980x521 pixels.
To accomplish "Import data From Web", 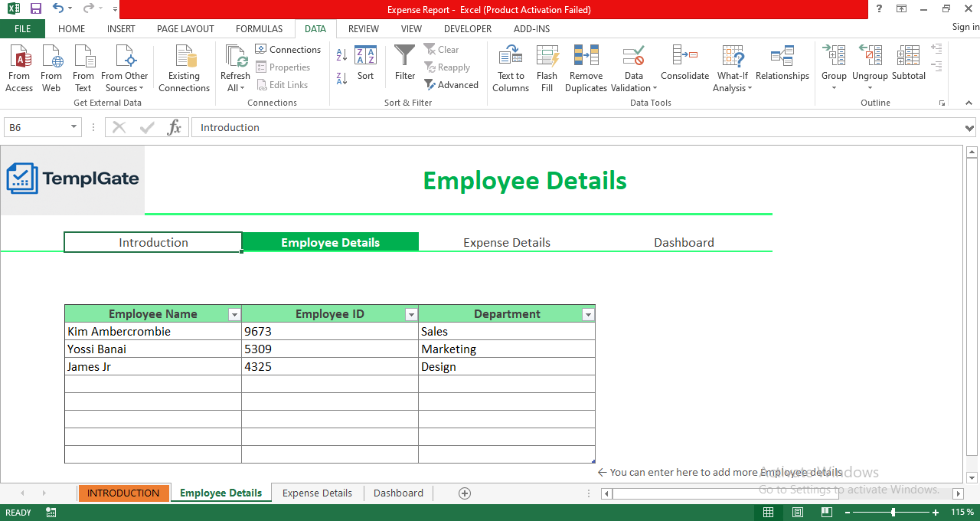I will tap(51, 68).
